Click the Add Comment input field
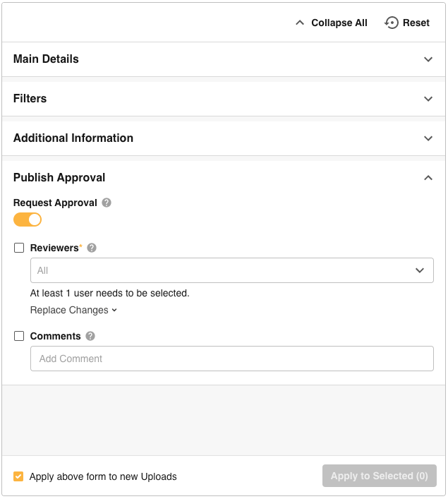 click(231, 359)
